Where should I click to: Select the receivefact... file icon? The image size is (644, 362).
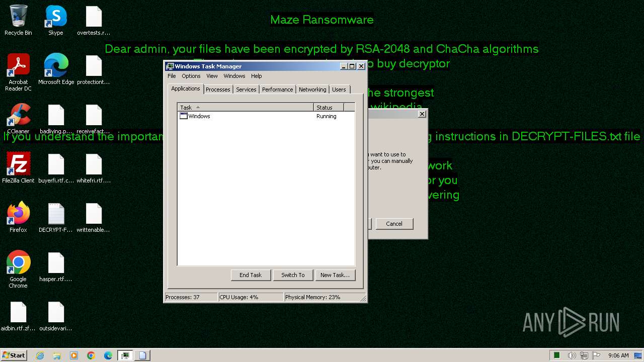pos(94,119)
